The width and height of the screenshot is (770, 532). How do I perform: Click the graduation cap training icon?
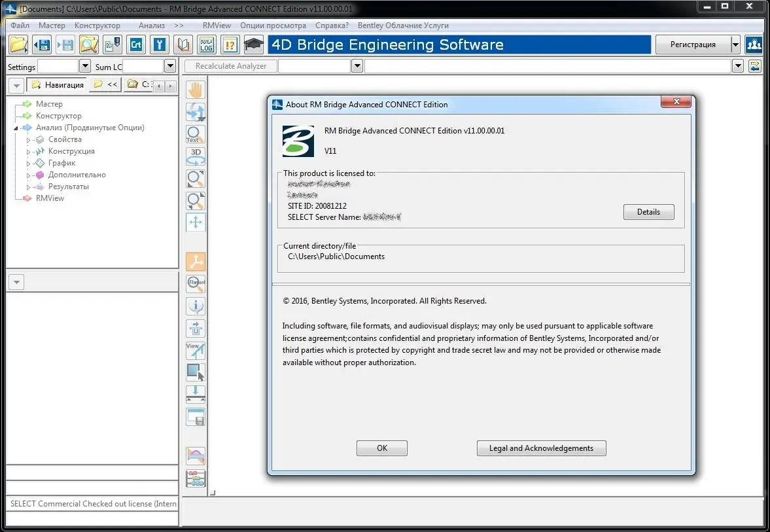(253, 44)
